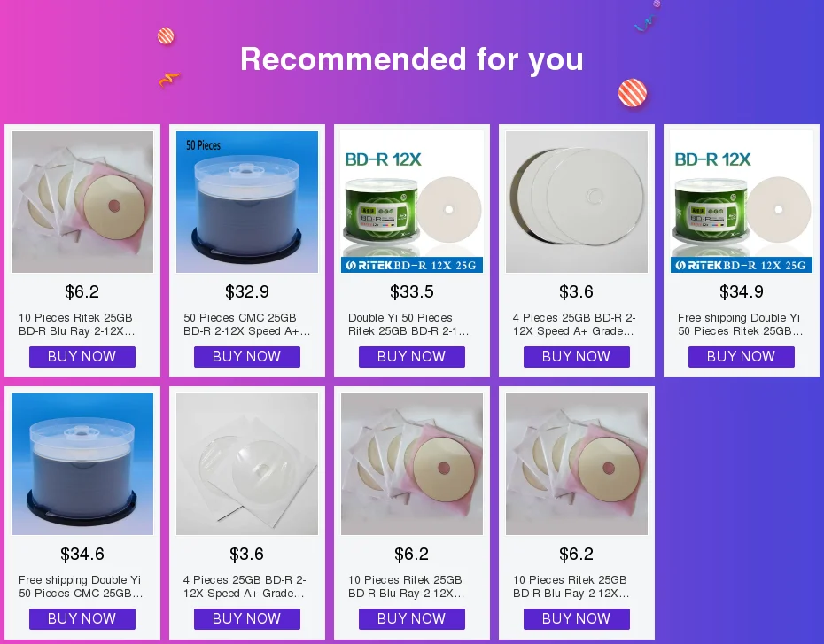The image size is (824, 644).
Task: View the 50 Pieces CMC spindle image
Action: pyautogui.click(x=247, y=202)
